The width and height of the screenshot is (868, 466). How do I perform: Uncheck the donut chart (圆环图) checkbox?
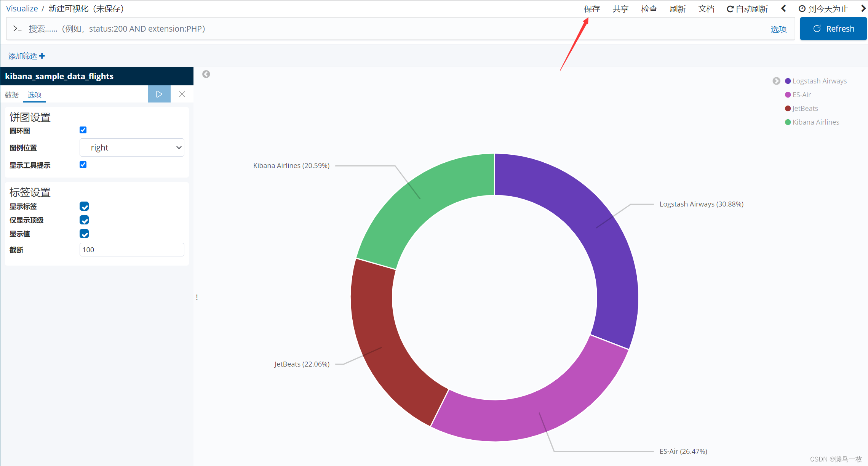83,130
